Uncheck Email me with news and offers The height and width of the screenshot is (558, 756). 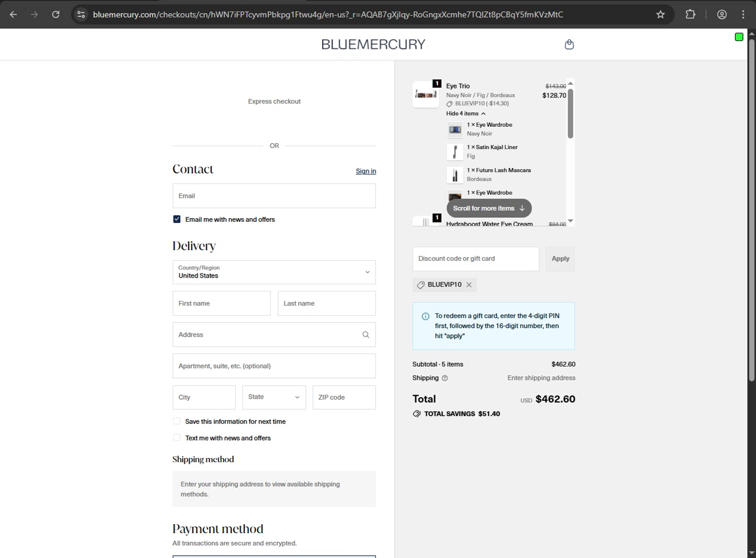pos(177,219)
